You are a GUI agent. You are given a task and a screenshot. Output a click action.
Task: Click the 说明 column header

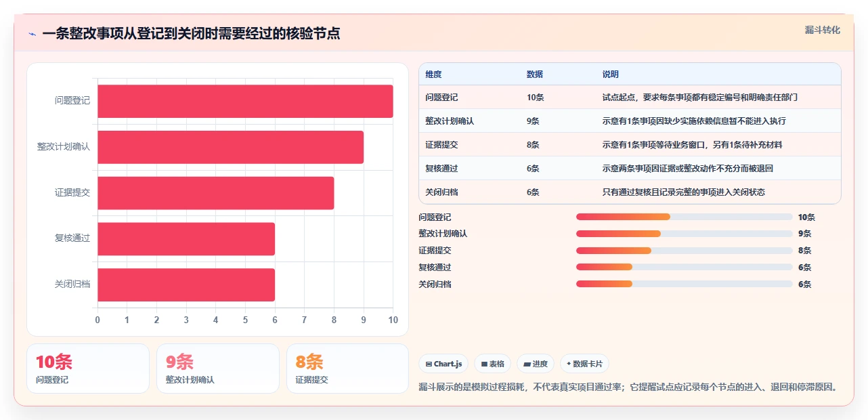[611, 75]
